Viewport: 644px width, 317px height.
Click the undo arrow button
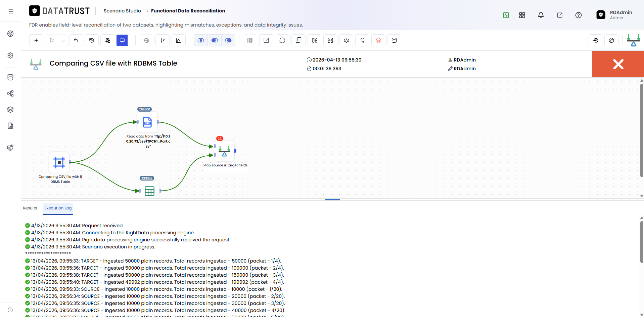click(x=76, y=40)
